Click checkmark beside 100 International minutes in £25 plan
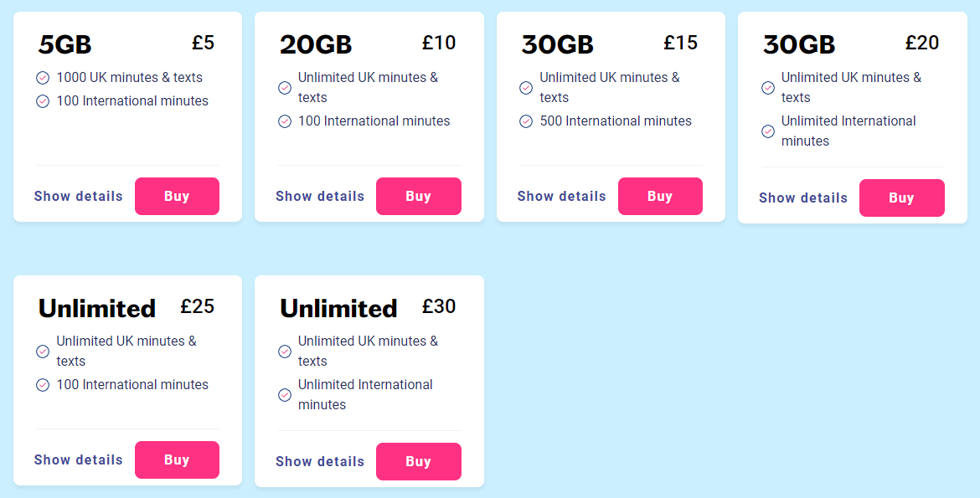The width and height of the screenshot is (980, 498). point(43,385)
